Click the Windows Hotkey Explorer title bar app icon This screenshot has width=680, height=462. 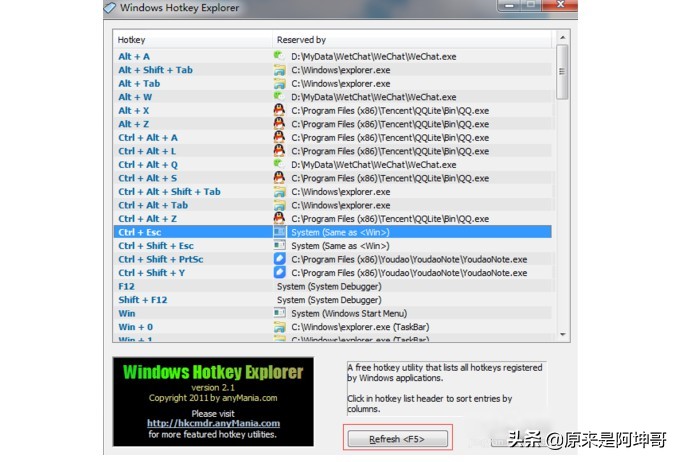[110, 7]
